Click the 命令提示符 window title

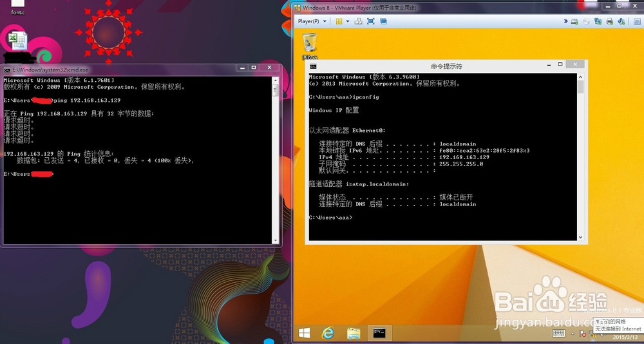[446, 66]
